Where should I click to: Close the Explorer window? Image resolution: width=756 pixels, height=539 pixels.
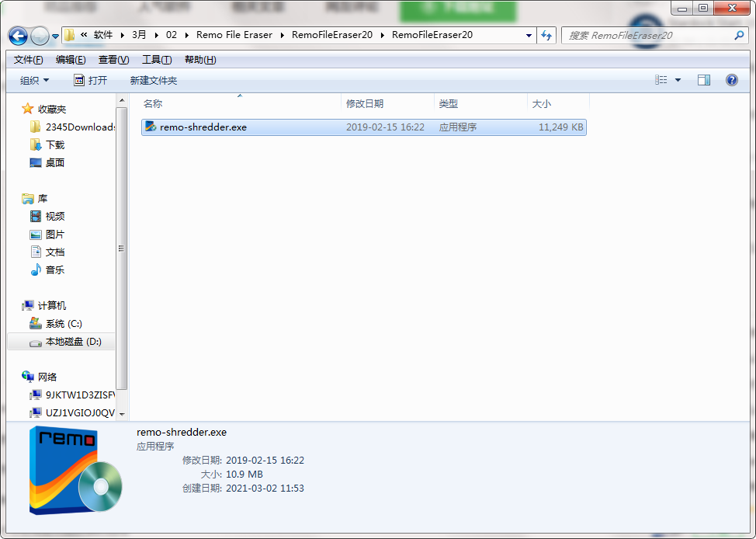(x=731, y=8)
